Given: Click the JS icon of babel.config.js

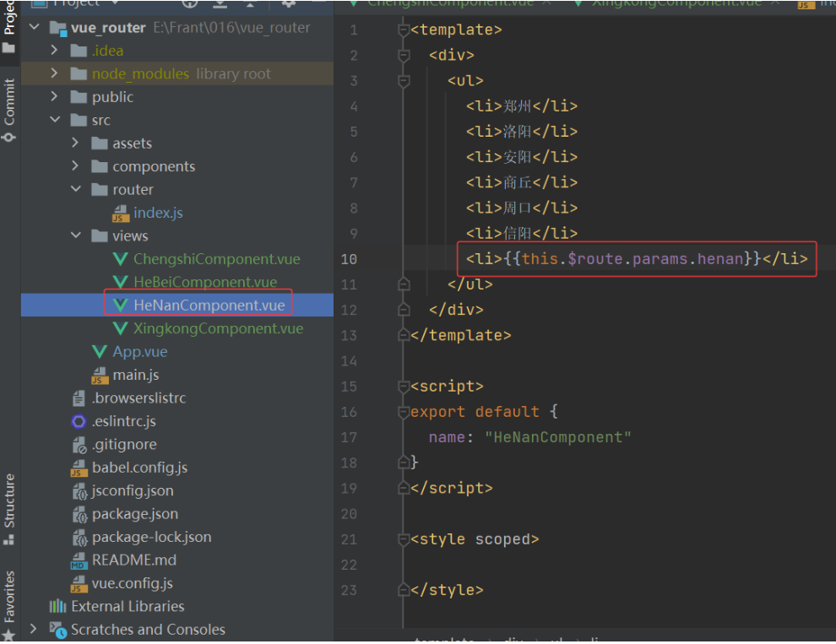Looking at the screenshot, I should 79,468.
